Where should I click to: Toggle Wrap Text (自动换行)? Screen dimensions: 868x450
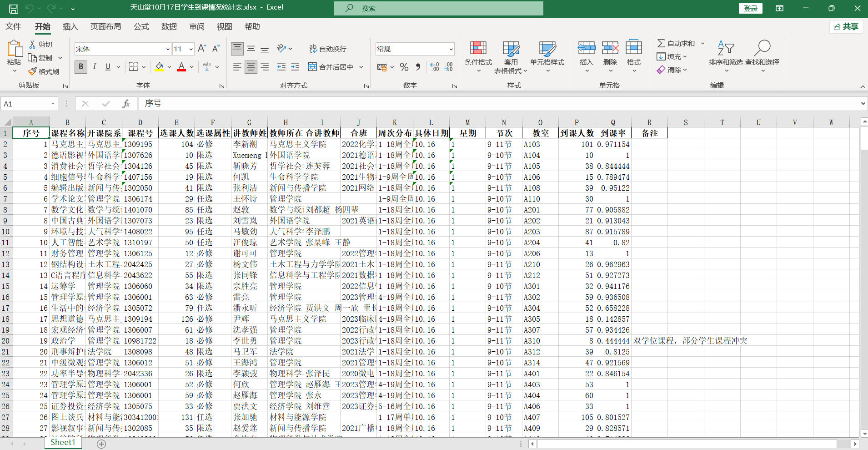tap(328, 49)
